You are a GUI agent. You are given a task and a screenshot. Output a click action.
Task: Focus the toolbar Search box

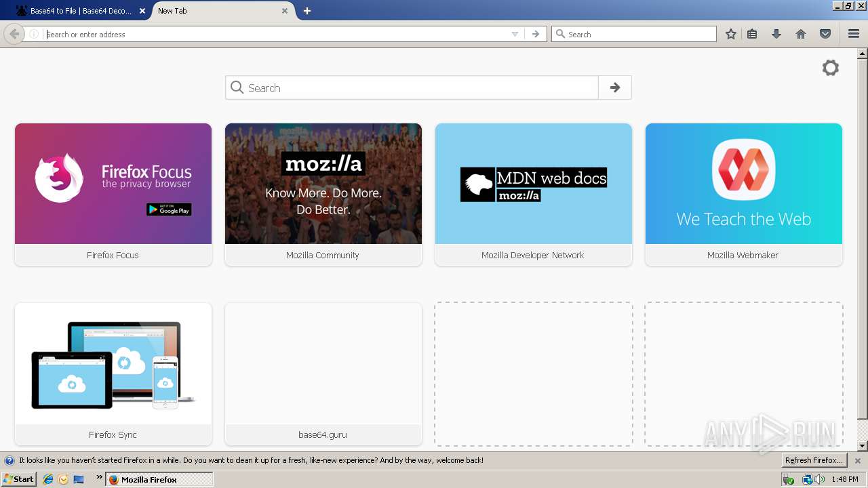634,34
